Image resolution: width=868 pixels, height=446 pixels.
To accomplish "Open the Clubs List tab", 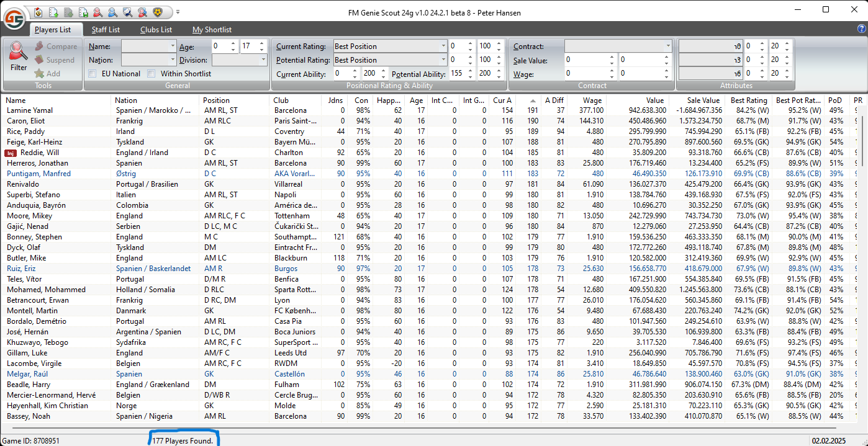I will pos(156,30).
